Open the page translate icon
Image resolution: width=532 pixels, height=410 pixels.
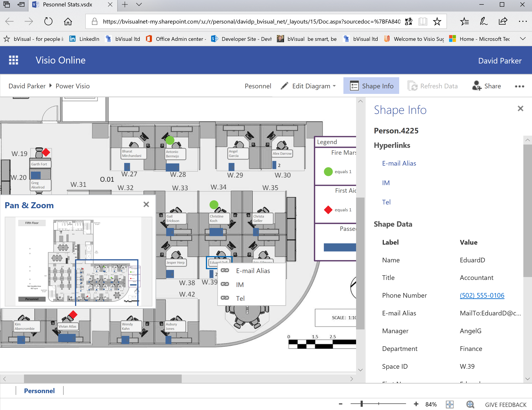[408, 22]
